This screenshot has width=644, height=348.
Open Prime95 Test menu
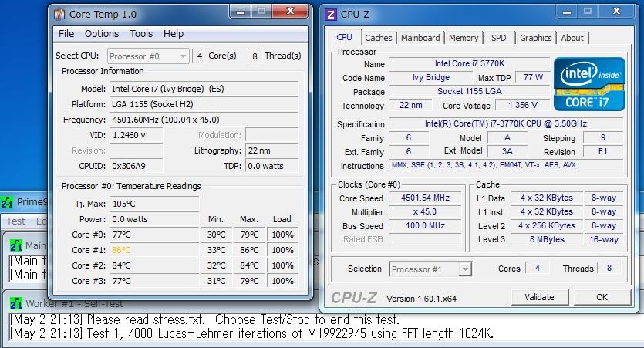pos(15,221)
